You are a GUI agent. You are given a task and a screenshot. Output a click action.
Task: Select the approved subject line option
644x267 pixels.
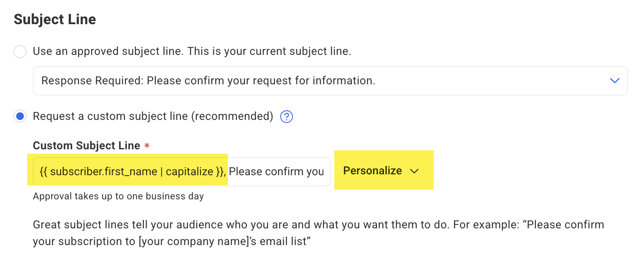(x=20, y=51)
